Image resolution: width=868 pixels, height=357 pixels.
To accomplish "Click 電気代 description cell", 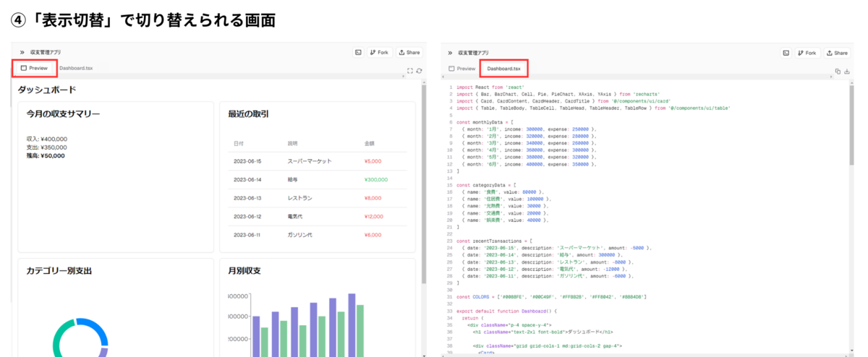I will click(x=295, y=216).
